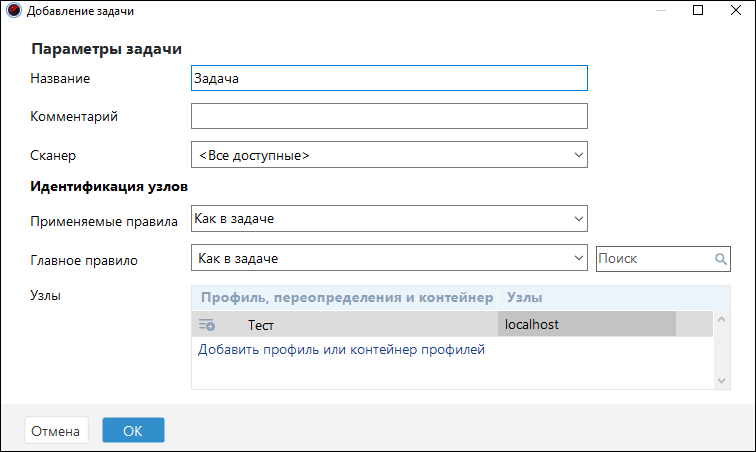Click inside the Поиск search box
This screenshot has height=452, width=756.
click(x=663, y=259)
